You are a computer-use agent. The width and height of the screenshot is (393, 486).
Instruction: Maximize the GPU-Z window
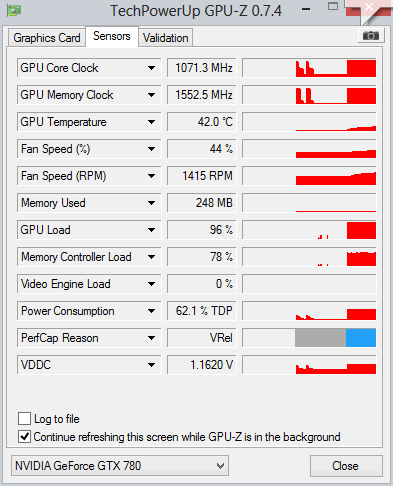(333, 7)
